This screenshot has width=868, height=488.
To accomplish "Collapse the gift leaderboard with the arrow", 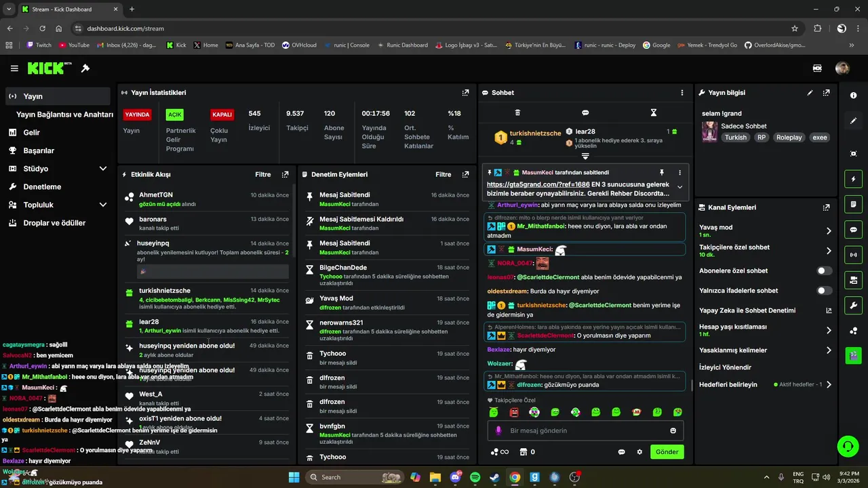I will tap(585, 157).
